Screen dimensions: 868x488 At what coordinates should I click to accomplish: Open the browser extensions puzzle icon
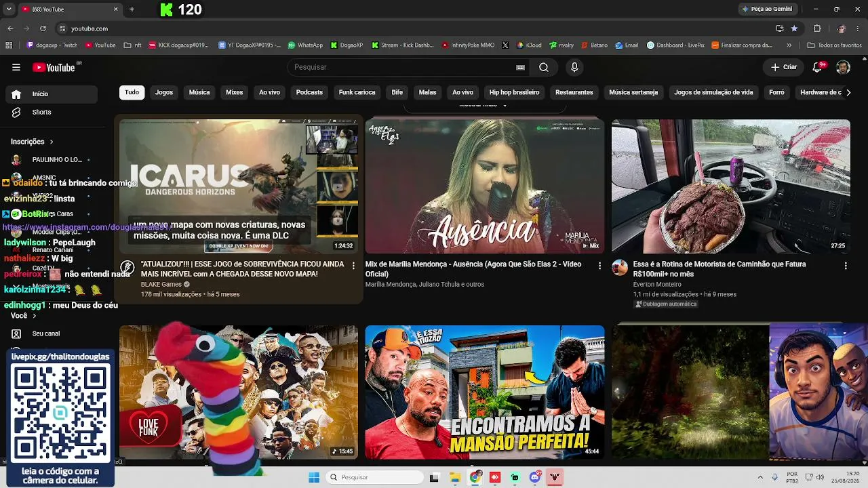point(817,28)
